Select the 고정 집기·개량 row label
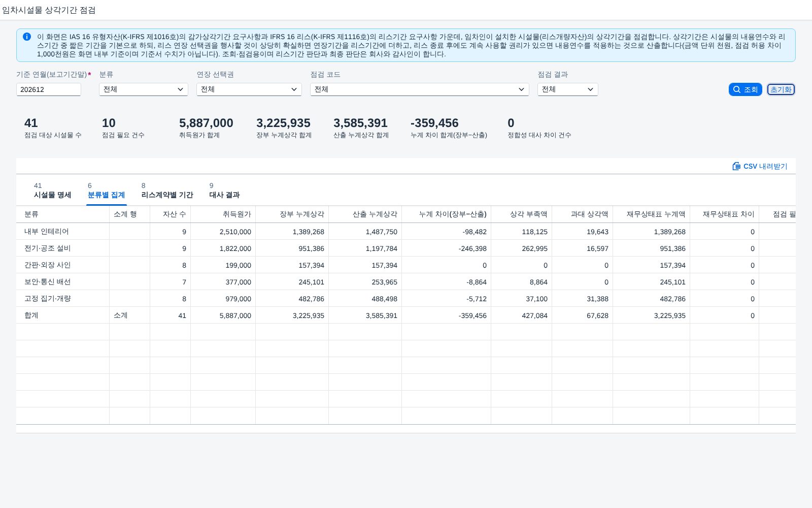The height and width of the screenshot is (508, 812). click(48, 299)
